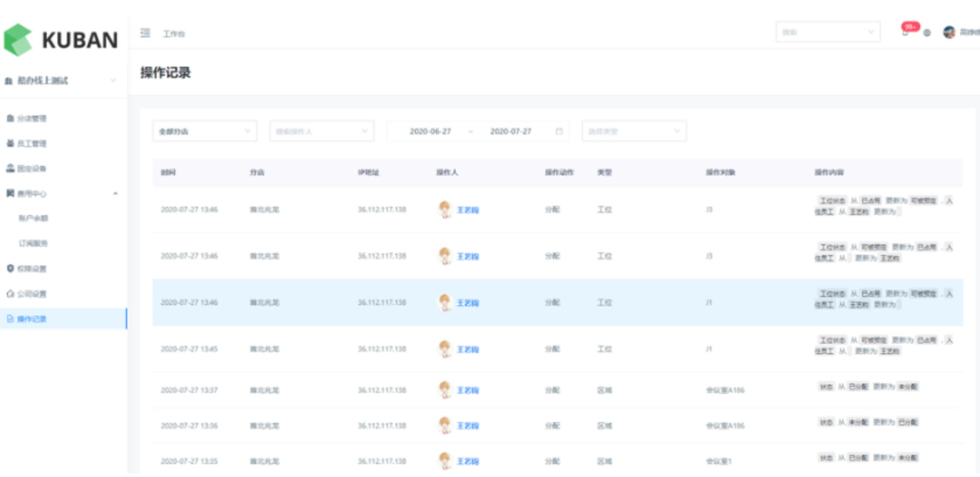
Task: Open the date range calendar icon
Action: click(559, 132)
